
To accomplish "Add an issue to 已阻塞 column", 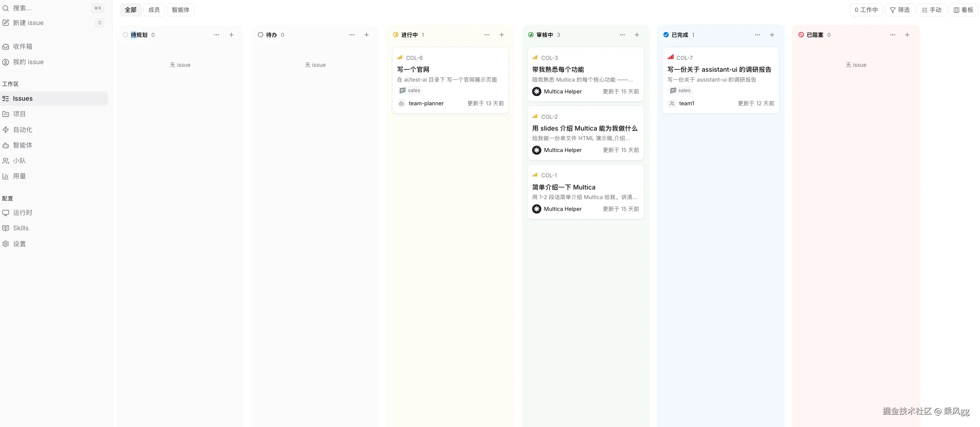I will pos(907,35).
